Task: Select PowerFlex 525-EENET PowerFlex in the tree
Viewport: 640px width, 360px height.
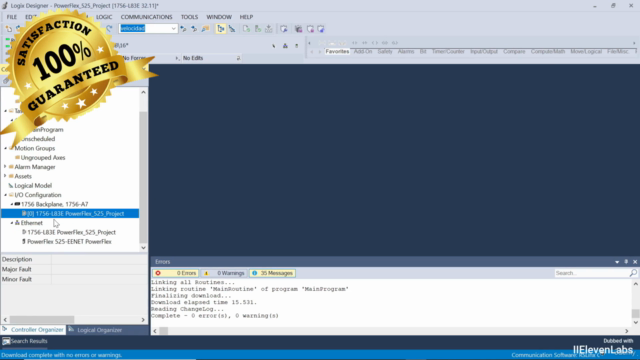Action: (69, 242)
